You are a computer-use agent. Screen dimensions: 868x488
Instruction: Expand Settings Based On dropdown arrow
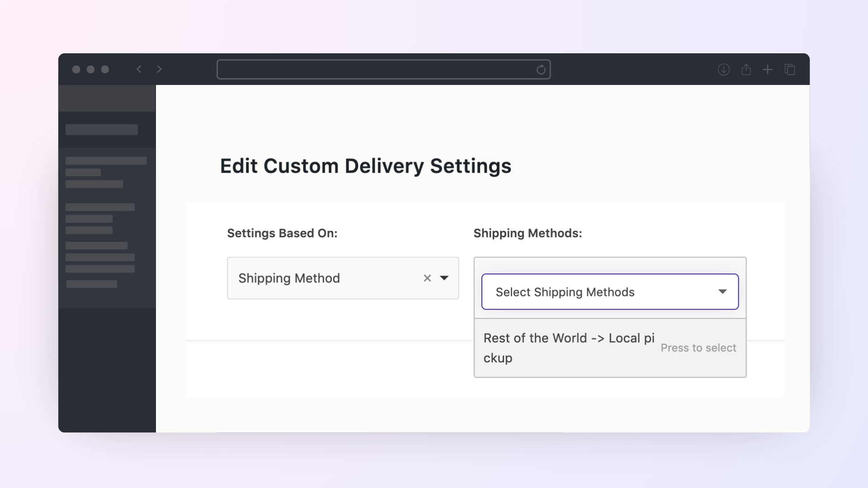tap(444, 278)
